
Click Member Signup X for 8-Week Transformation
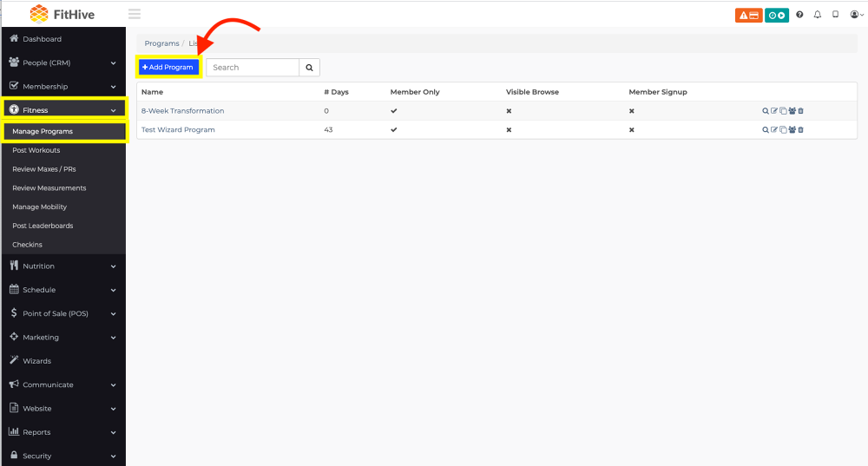pyautogui.click(x=632, y=111)
